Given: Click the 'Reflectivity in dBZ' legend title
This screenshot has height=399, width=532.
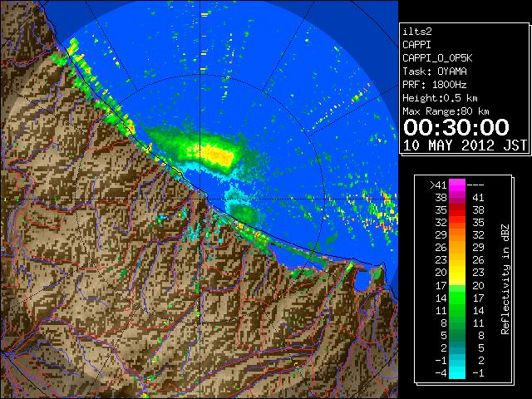Looking at the screenshot, I should pyautogui.click(x=505, y=279).
